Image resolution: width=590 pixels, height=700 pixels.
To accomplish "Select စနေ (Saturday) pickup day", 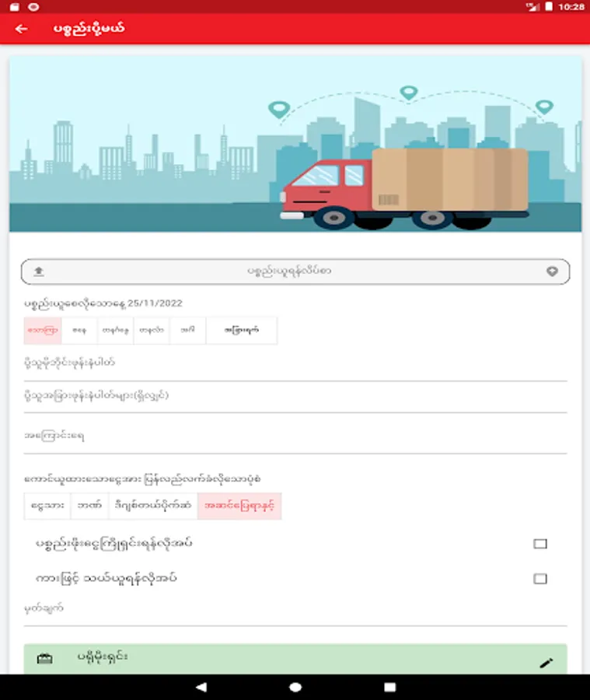I will coord(79,331).
